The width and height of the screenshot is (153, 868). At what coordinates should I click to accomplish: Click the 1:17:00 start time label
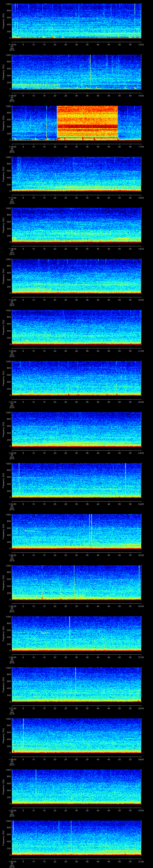pyautogui.click(x=12, y=198)
